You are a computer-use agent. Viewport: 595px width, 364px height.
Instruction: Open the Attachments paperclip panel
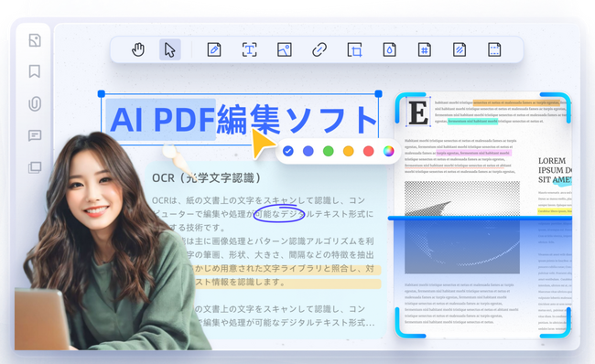coord(35,103)
